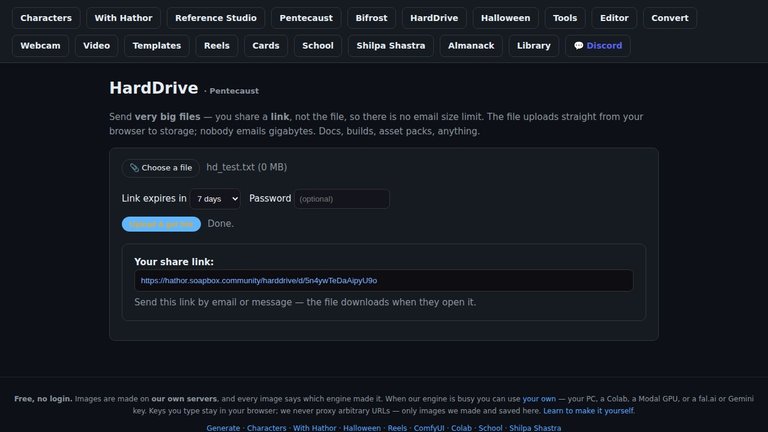Click the HardDrive page heading

click(153, 88)
